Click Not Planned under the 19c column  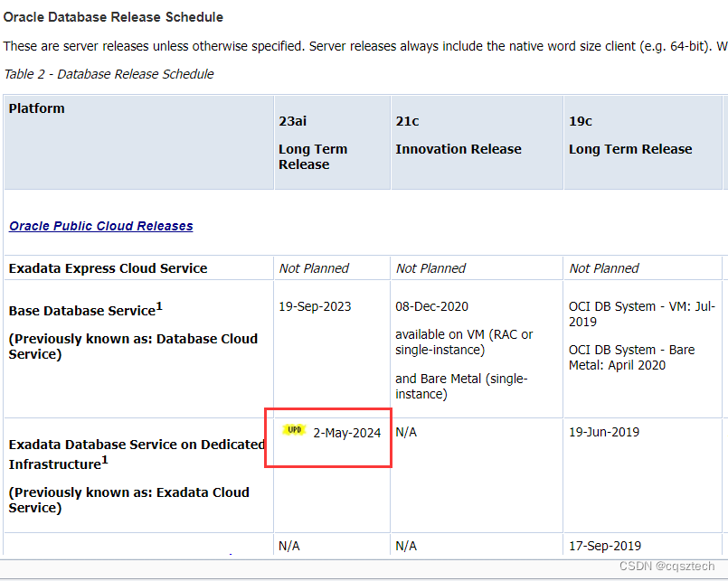(604, 268)
